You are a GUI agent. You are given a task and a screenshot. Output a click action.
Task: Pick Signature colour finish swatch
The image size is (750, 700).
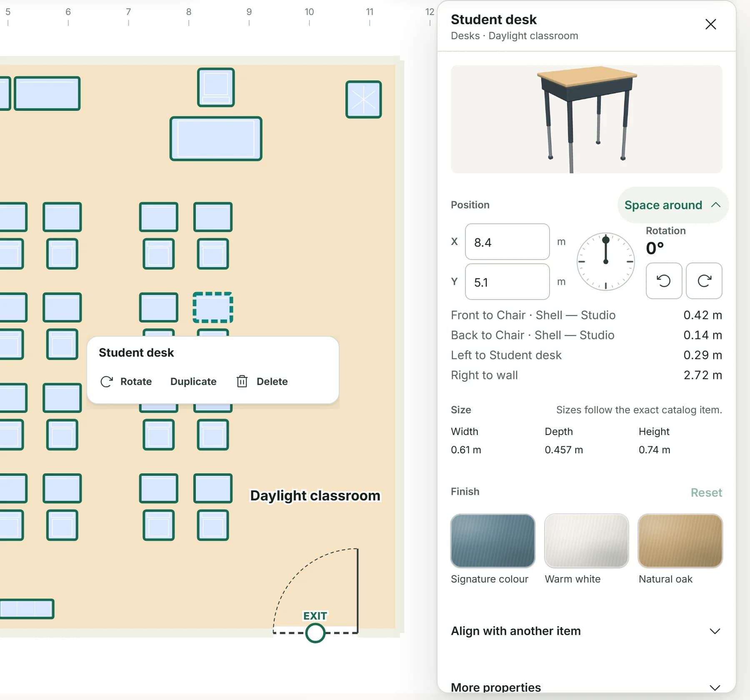492,541
